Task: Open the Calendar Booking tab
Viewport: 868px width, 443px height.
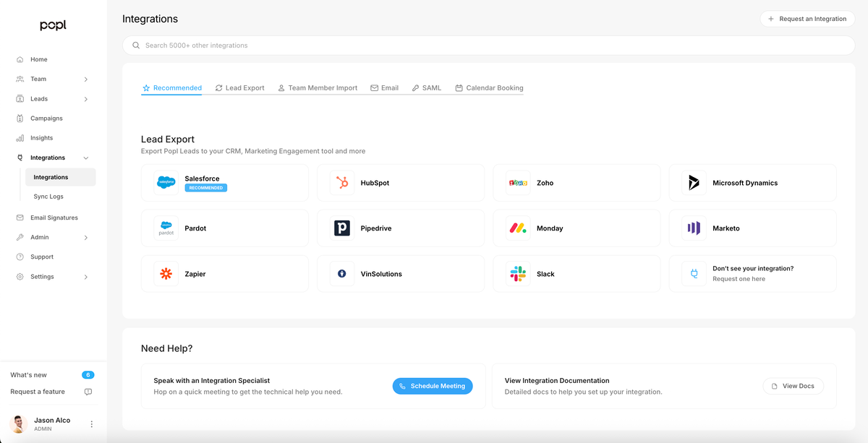Action: 489,88
